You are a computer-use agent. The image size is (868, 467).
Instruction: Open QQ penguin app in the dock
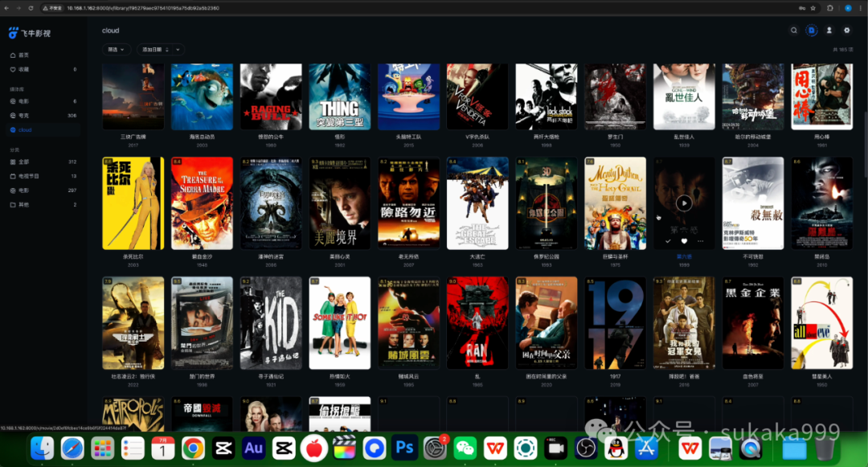tap(616, 449)
